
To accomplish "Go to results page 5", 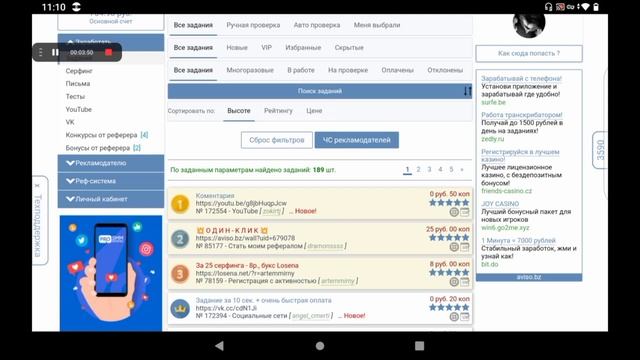I will (451, 169).
